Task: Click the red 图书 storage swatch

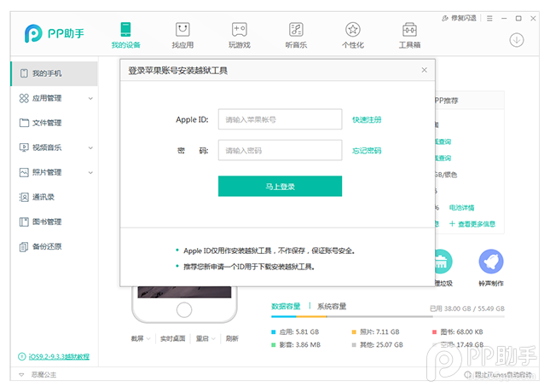Action: [434, 332]
